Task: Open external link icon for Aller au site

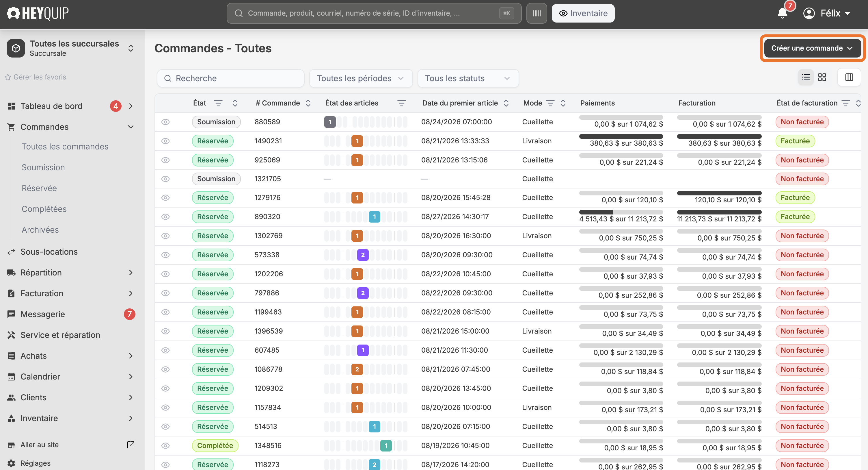Action: 131,444
